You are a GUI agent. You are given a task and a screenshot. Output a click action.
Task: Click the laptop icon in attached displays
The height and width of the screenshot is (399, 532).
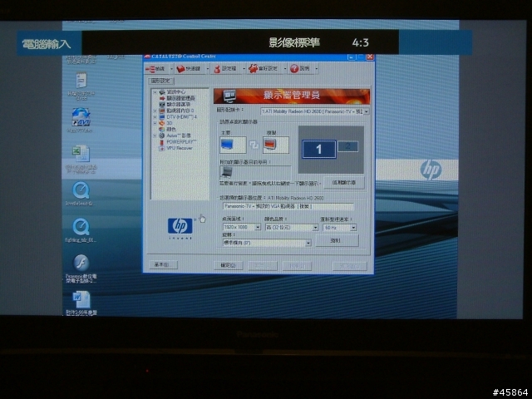coord(226,172)
